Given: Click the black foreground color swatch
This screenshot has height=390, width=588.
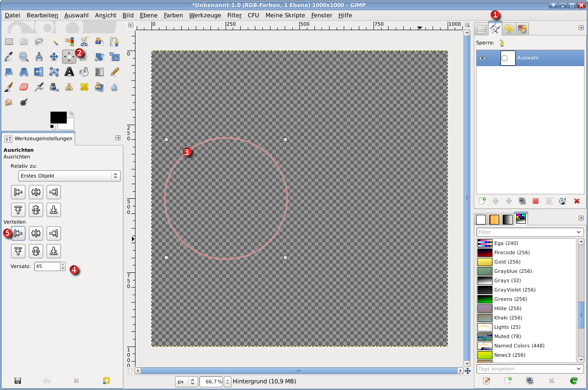Looking at the screenshot, I should click(x=58, y=117).
